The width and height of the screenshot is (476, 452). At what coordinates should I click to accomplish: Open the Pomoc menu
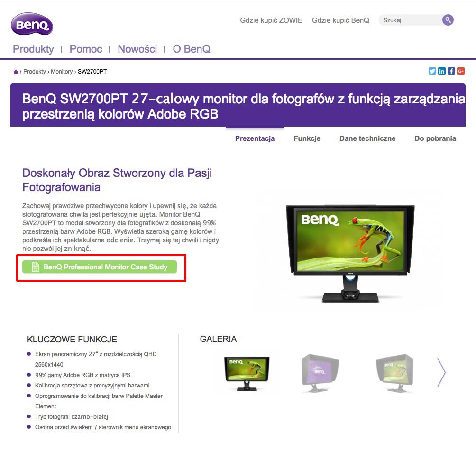[x=86, y=49]
